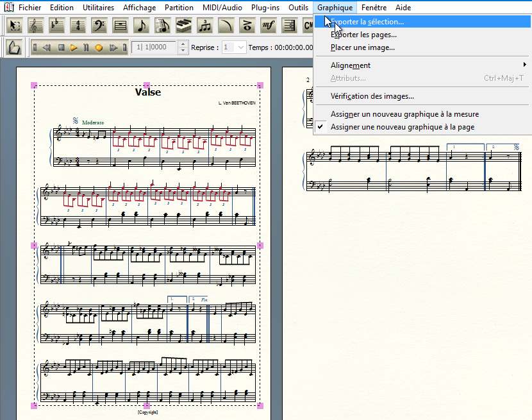Click the Record button in playback controls
The height and width of the screenshot is (420, 532).
99,47
